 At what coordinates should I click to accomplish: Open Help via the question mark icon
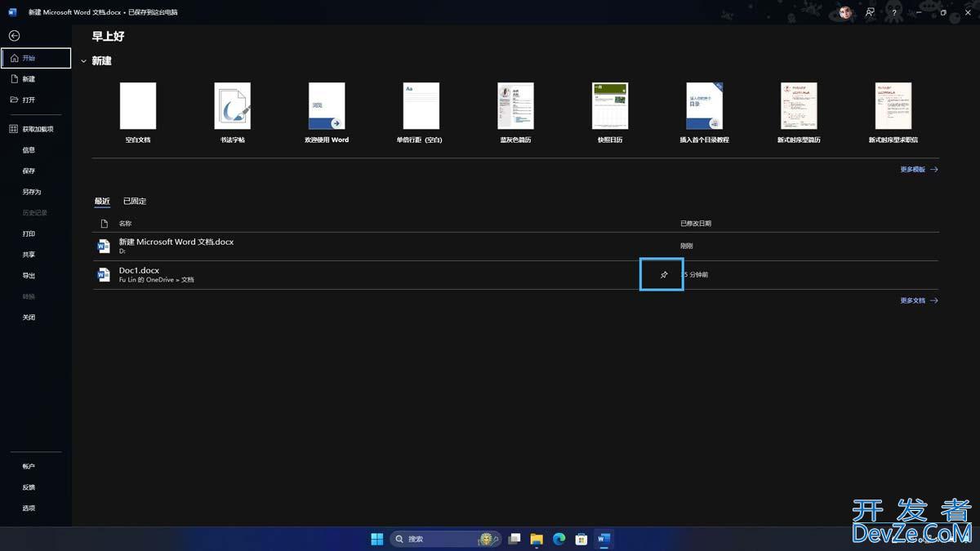(894, 12)
